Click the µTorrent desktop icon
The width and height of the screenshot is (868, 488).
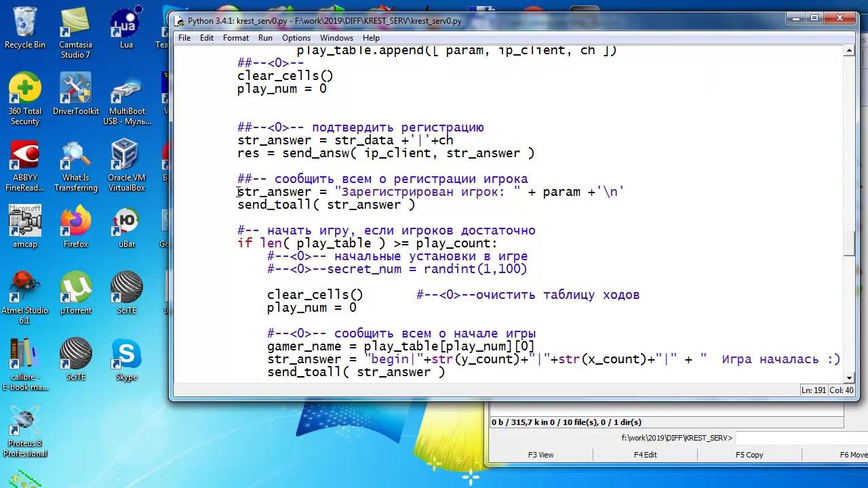[76, 293]
